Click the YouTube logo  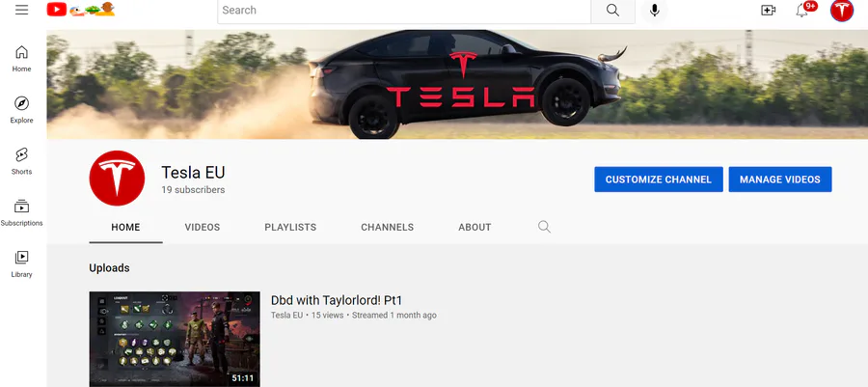81,10
